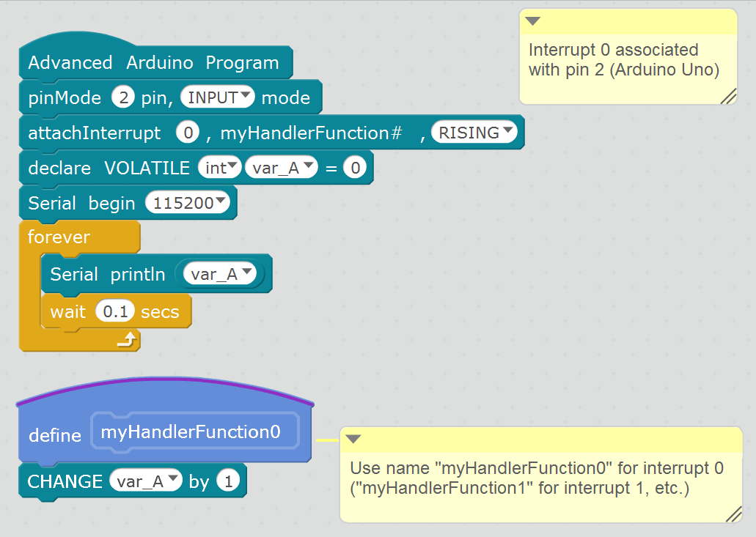756x537 pixels.
Task: Click the pin number 2 field
Action: pyautogui.click(x=122, y=97)
